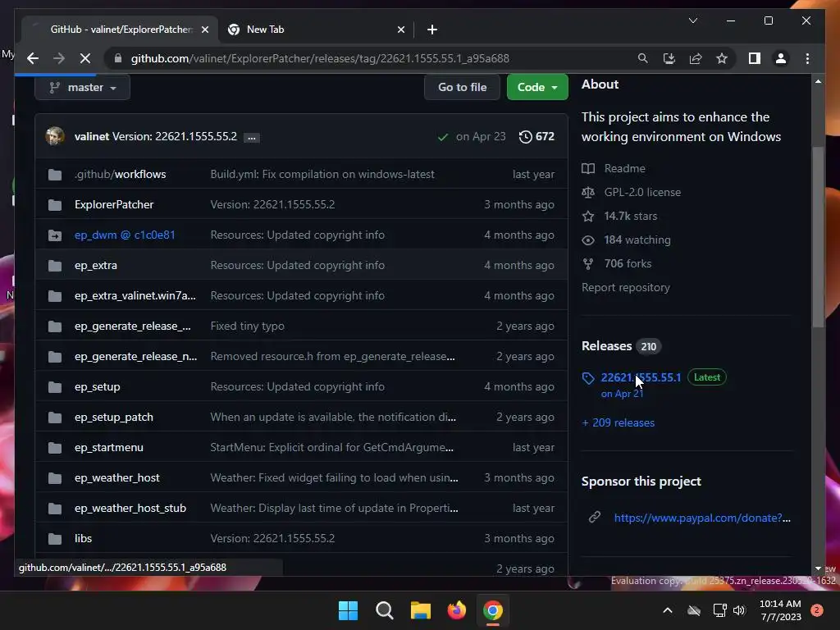This screenshot has width=840, height=630.
Task: Open the ep_dwm @ c1c0e81 submodule
Action: 125,235
